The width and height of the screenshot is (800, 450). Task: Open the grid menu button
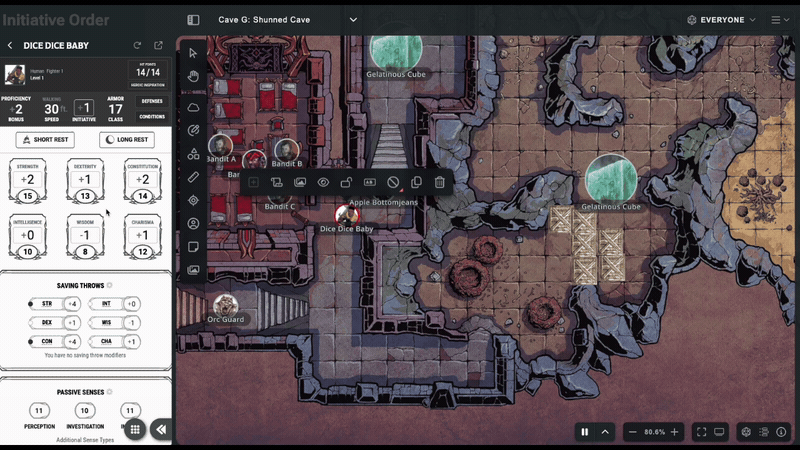click(x=135, y=430)
